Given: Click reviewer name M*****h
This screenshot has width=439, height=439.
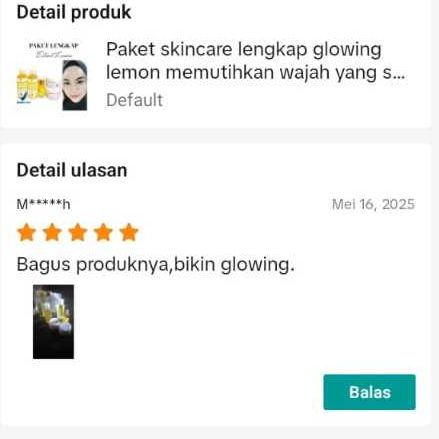Looking at the screenshot, I should tap(43, 204).
